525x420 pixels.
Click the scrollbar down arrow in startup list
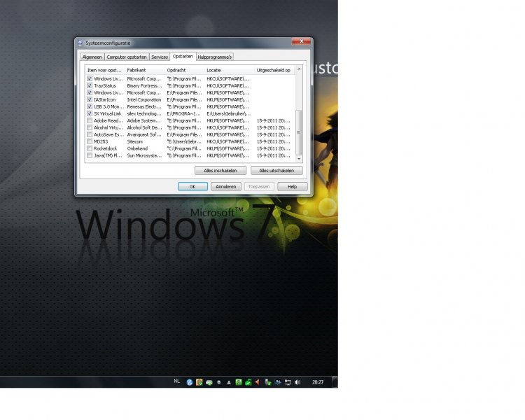pos(299,160)
